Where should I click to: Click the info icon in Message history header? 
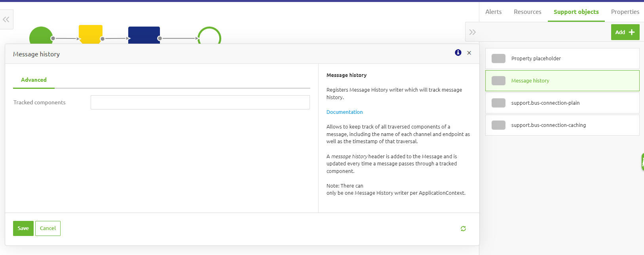(458, 53)
